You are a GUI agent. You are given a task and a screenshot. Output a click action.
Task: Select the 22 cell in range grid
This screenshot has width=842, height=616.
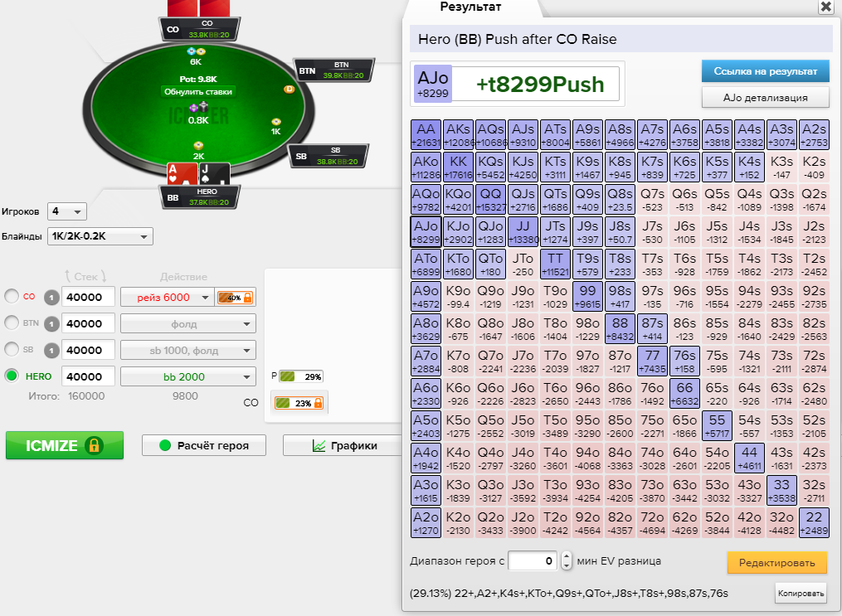814,522
